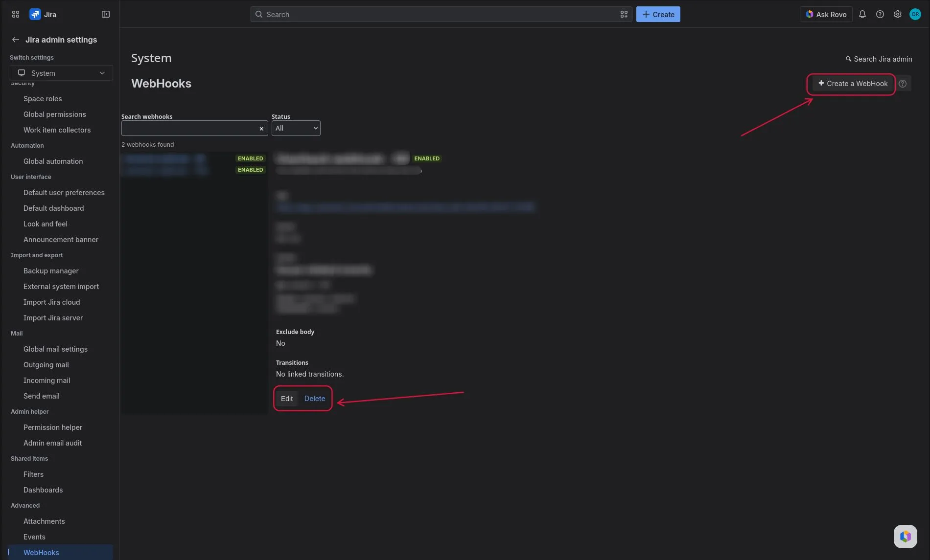Click the blurred webhook URL link
The height and width of the screenshot is (560, 930).
pyautogui.click(x=405, y=207)
